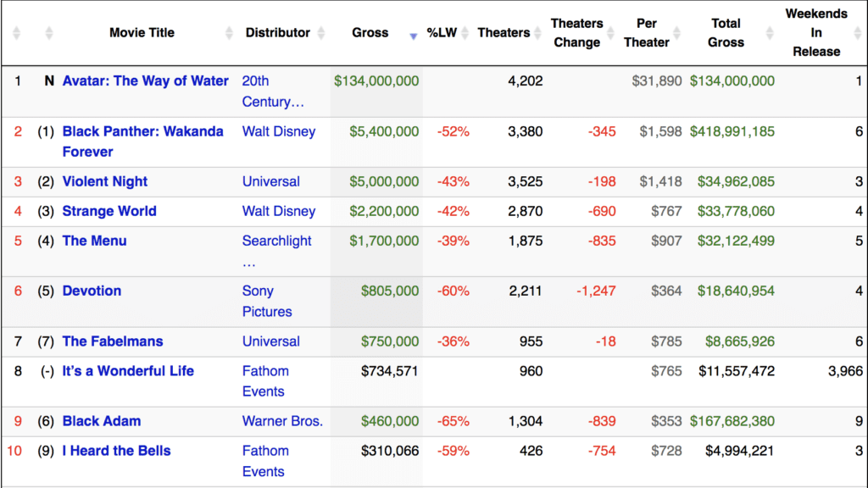Screen dimensions: 868x488
Task: Click the Theaters Change column header
Action: (x=576, y=33)
